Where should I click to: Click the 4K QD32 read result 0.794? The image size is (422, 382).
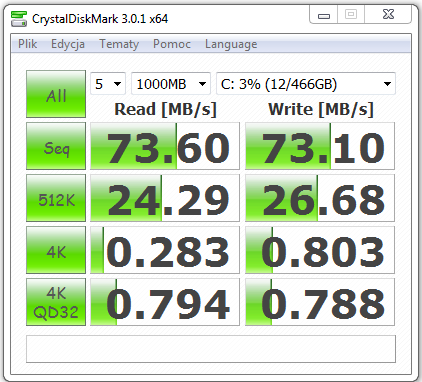[x=165, y=302]
